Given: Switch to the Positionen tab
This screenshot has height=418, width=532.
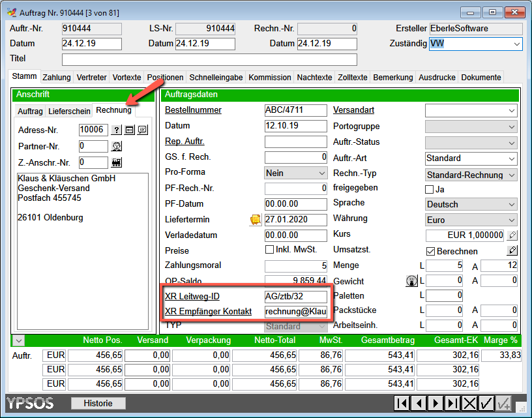Looking at the screenshot, I should [165, 77].
